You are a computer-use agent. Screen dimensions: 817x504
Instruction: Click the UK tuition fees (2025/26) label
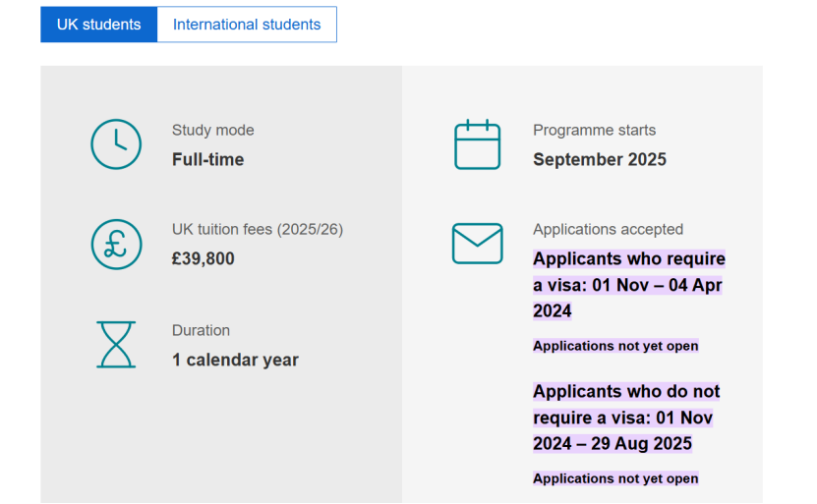(258, 229)
